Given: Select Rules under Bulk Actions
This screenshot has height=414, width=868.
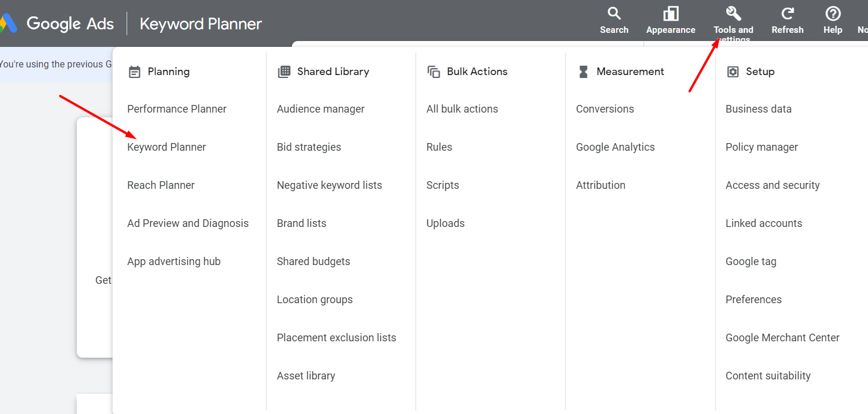Looking at the screenshot, I should click(x=439, y=147).
